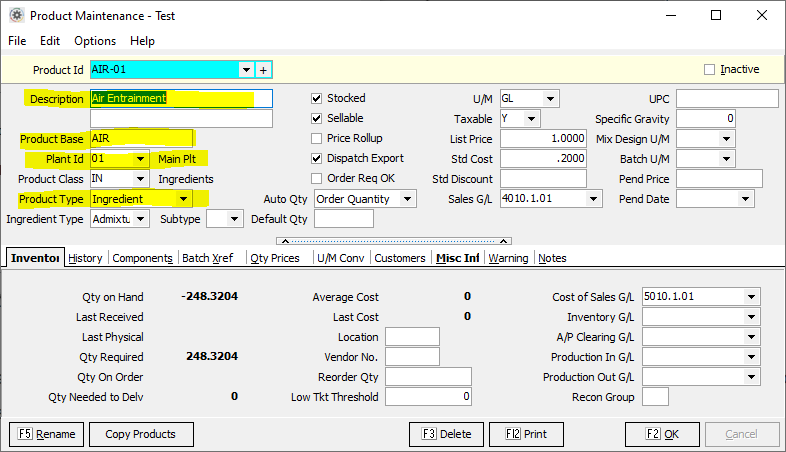Click the app gear icon in title bar

(x=16, y=16)
